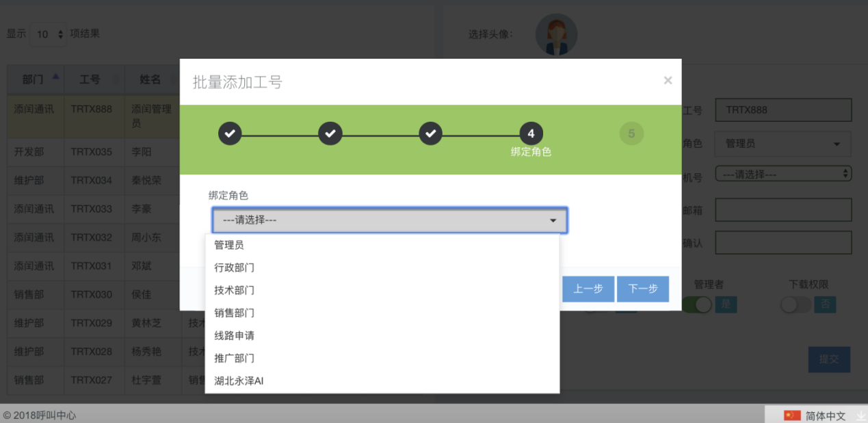Click the China flag language icon
Screen dimensions: 868x423
click(x=792, y=415)
